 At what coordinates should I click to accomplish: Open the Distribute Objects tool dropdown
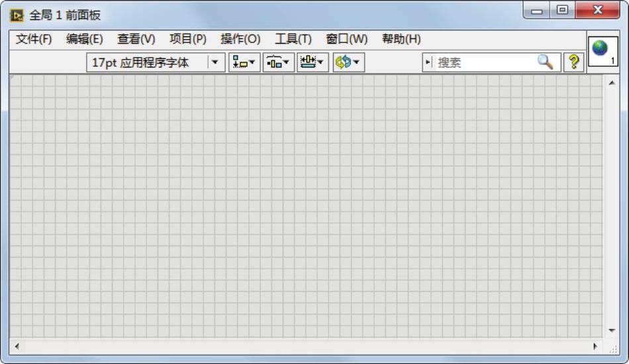278,62
